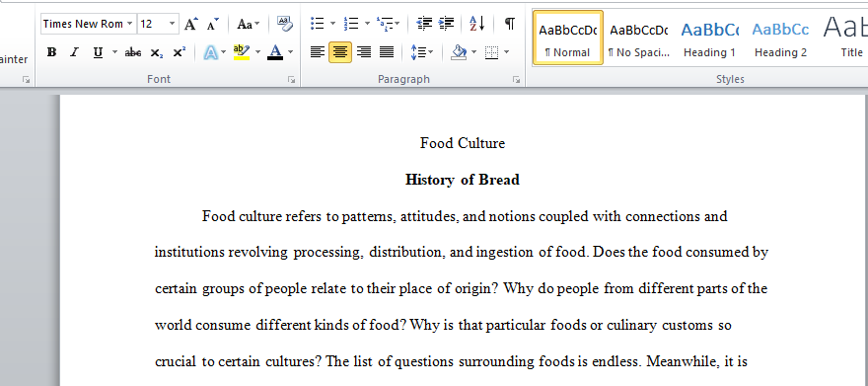
Task: Click the line starting 'Food culture refers to'
Action: (465, 216)
